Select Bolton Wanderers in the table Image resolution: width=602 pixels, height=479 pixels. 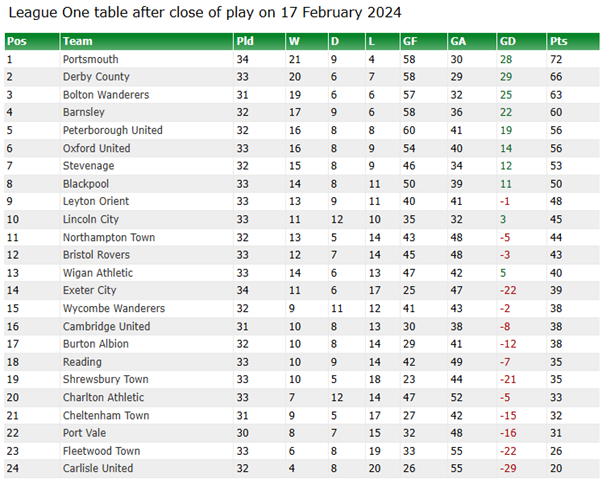105,95
